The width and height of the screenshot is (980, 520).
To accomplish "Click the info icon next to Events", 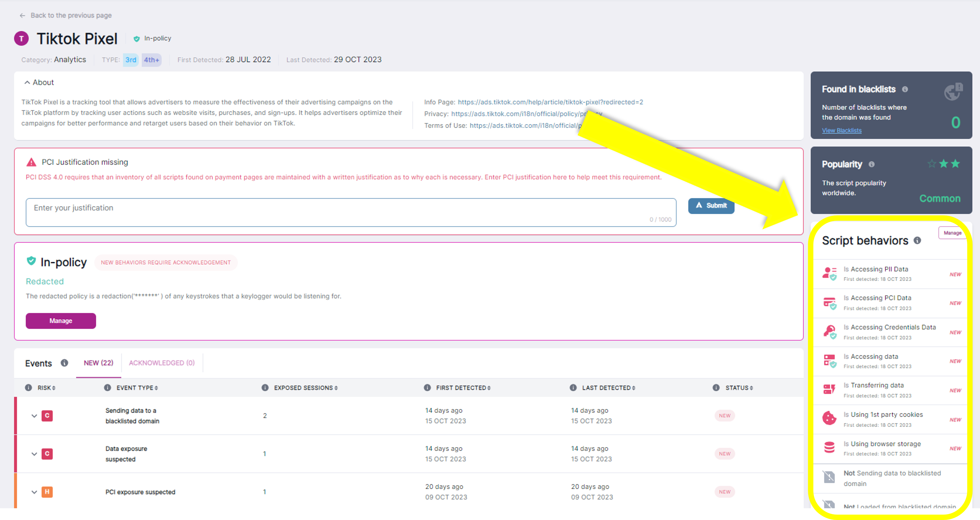I will click(x=65, y=363).
